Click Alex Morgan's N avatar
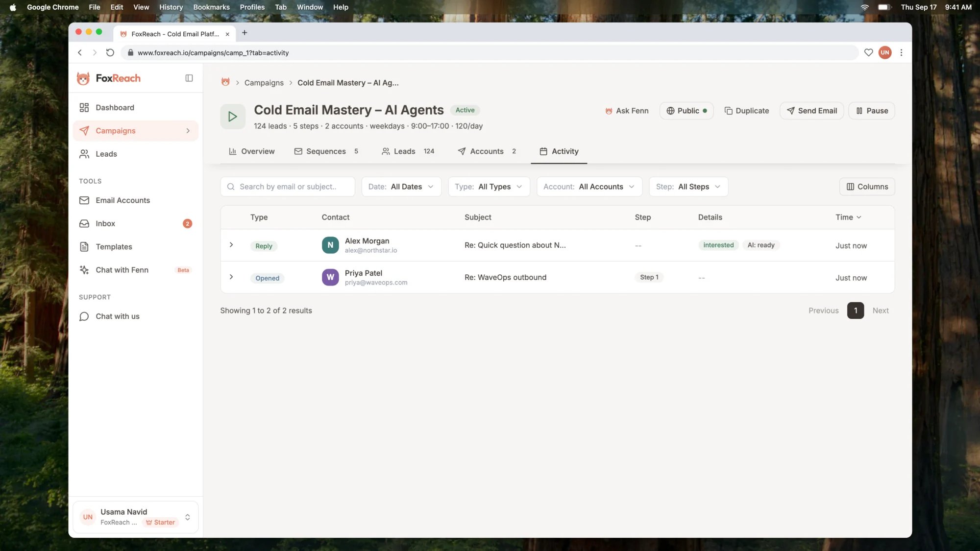The width and height of the screenshot is (980, 551). click(x=330, y=245)
